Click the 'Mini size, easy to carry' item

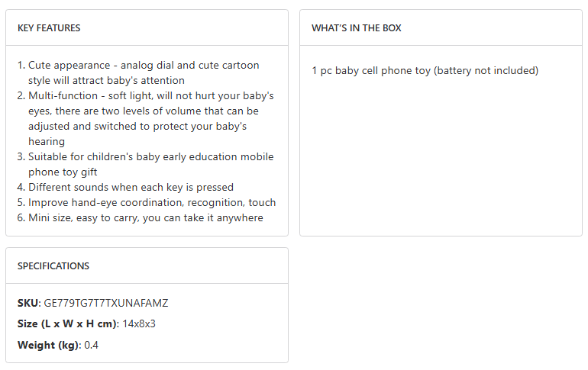(145, 218)
